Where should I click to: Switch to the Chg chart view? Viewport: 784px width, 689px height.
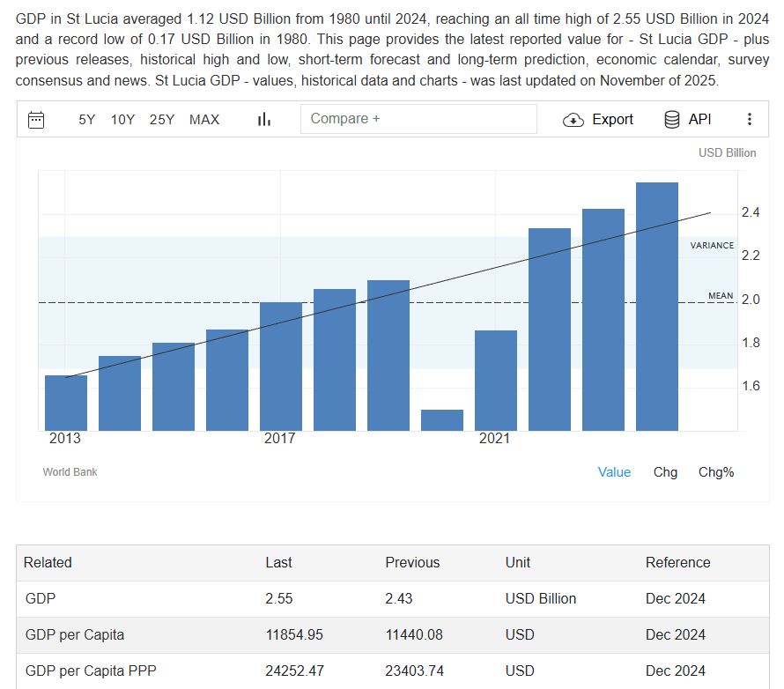[665, 472]
